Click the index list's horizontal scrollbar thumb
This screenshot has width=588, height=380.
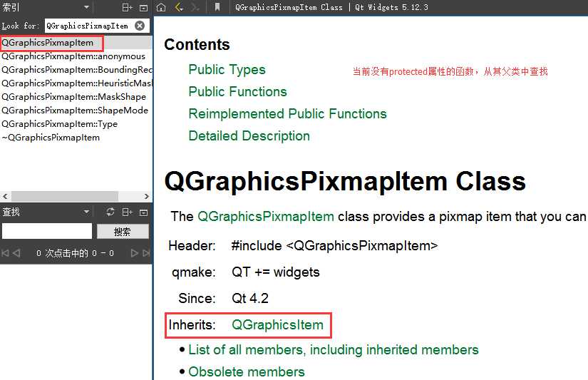64,196
